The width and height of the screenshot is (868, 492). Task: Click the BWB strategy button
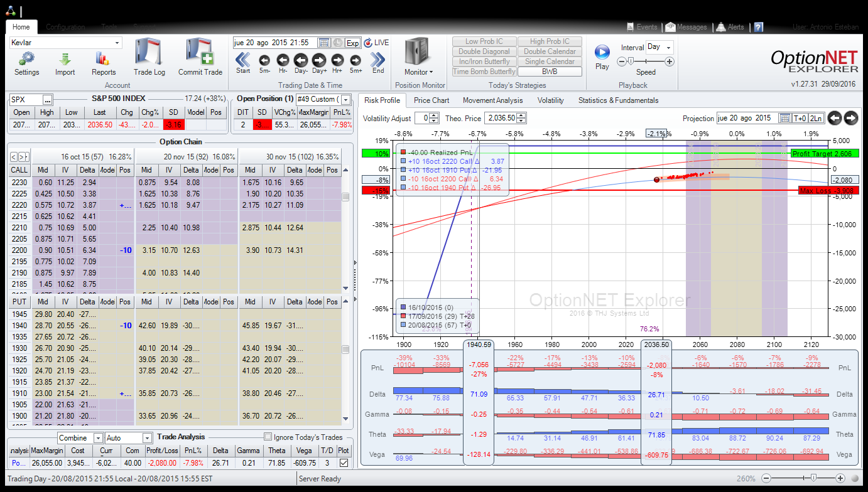pyautogui.click(x=550, y=72)
